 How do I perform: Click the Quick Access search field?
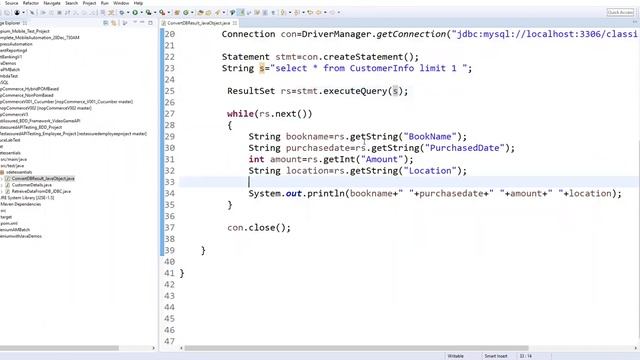pos(620,12)
